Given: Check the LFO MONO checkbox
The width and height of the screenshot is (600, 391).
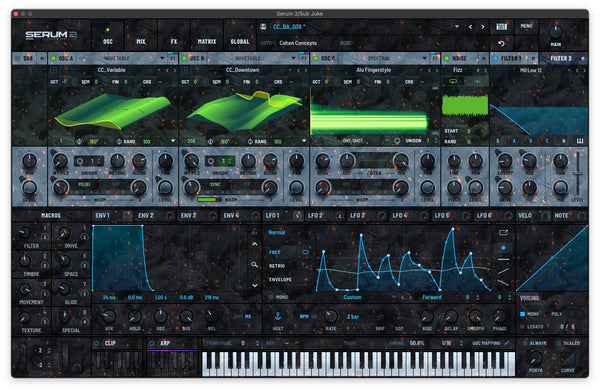Looking at the screenshot, I should pyautogui.click(x=271, y=297).
